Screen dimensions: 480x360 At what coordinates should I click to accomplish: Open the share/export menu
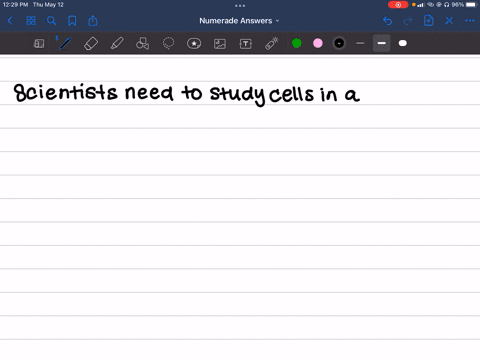tap(93, 21)
